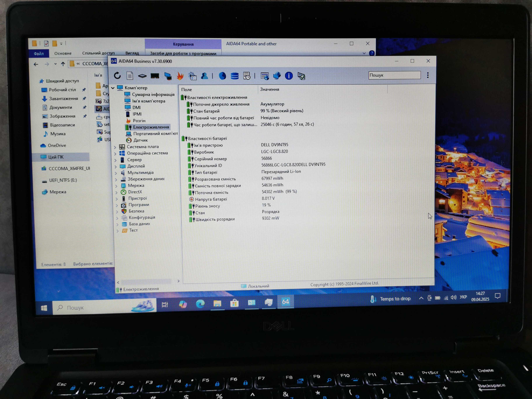The height and width of the screenshot is (399, 532).
Task: Select Сумарна інформація in the tree
Action: (x=153, y=94)
